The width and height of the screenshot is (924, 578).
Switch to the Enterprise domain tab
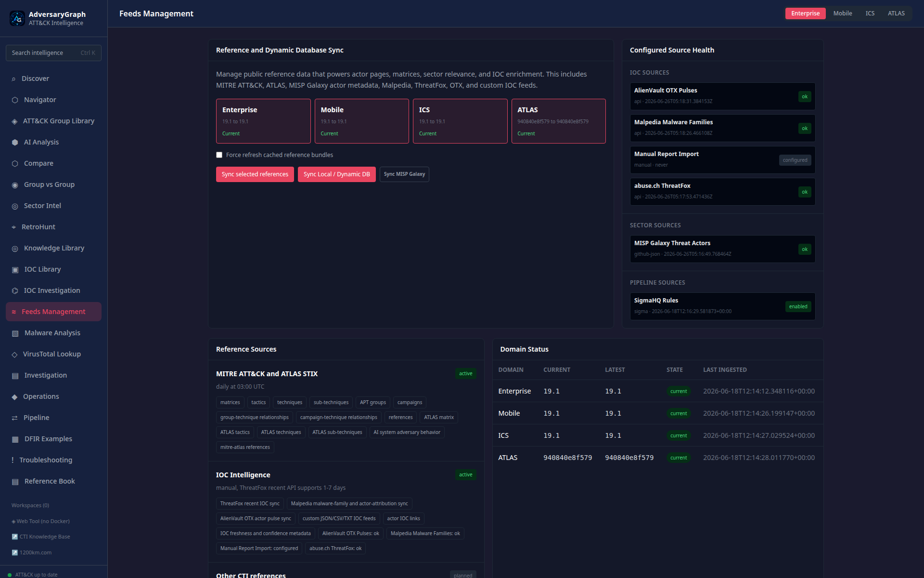point(805,13)
